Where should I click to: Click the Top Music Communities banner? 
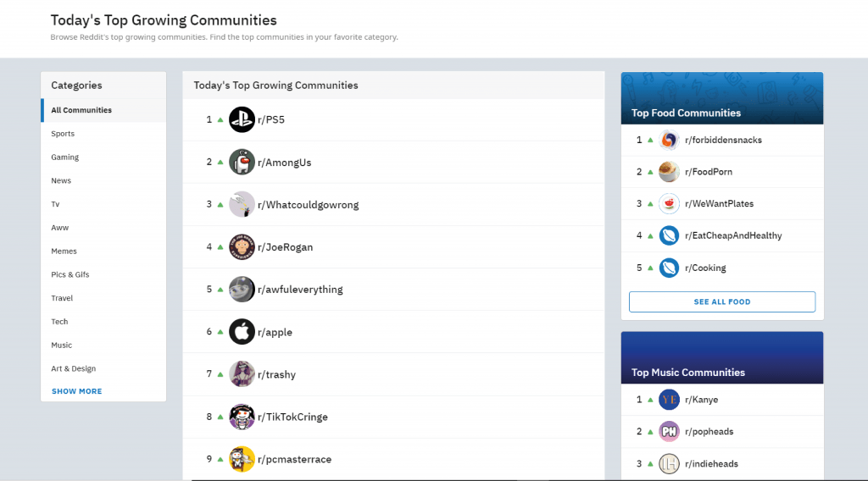[722, 357]
